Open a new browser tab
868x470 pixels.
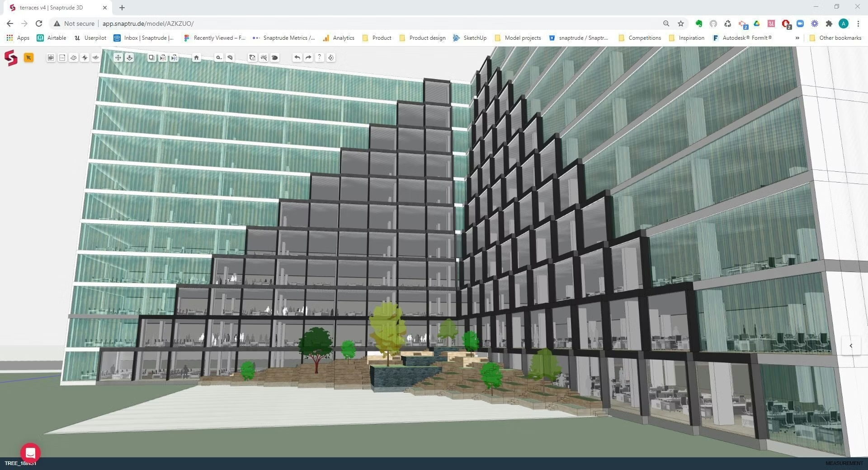click(122, 8)
